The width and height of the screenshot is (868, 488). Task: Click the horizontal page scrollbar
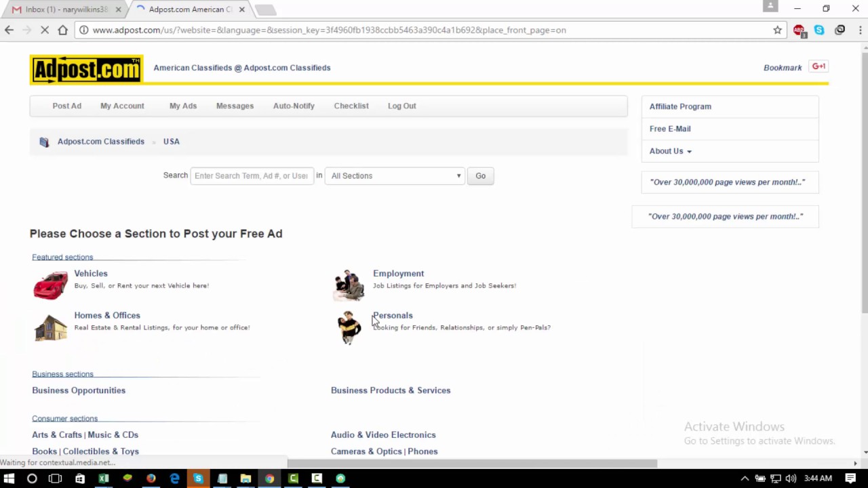(472, 464)
